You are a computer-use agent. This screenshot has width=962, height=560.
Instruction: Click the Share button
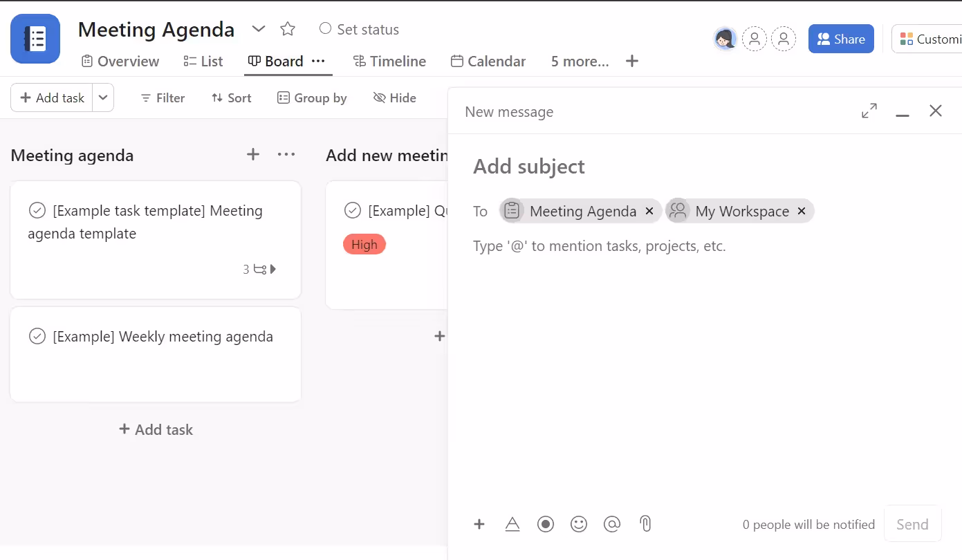tap(841, 39)
